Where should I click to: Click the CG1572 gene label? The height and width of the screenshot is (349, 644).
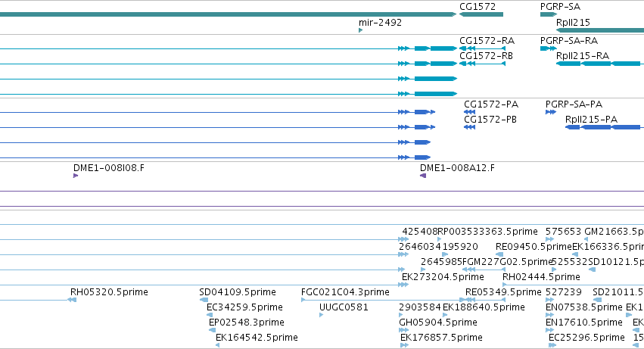pyautogui.click(x=478, y=7)
